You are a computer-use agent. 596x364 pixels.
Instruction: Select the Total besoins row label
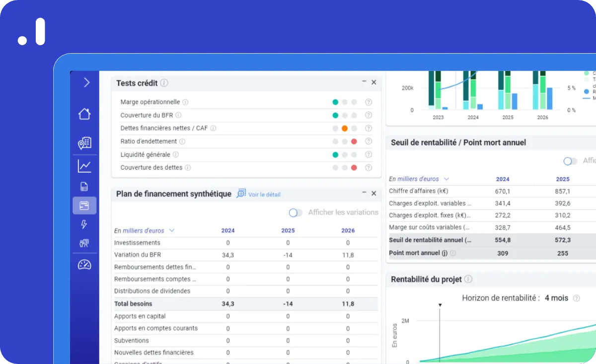click(133, 304)
